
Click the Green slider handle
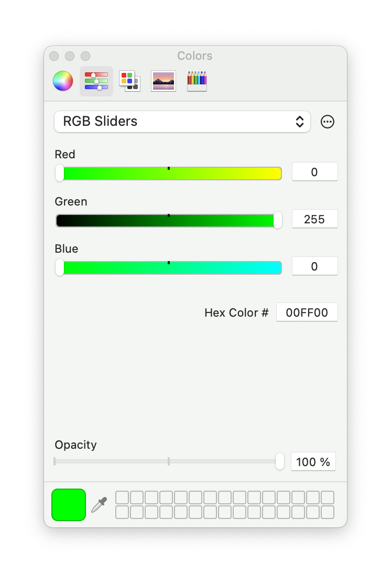click(x=278, y=221)
